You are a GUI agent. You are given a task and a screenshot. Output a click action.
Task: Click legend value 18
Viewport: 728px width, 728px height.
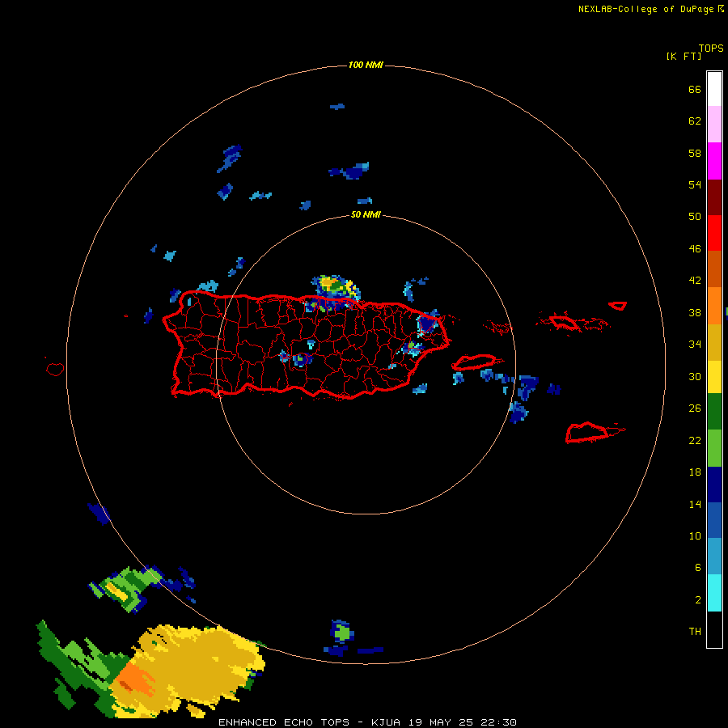click(695, 472)
